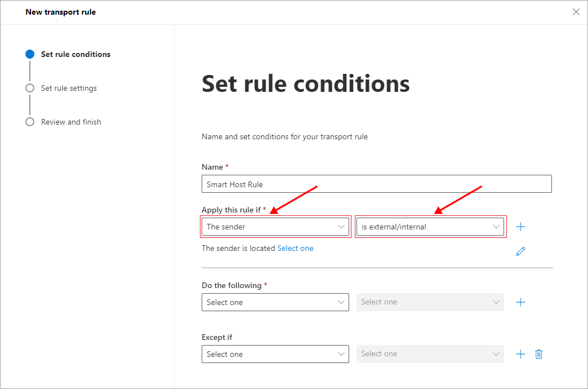This screenshot has height=389, width=588.
Task: Close the New transport rule dialog
Action: pos(576,12)
